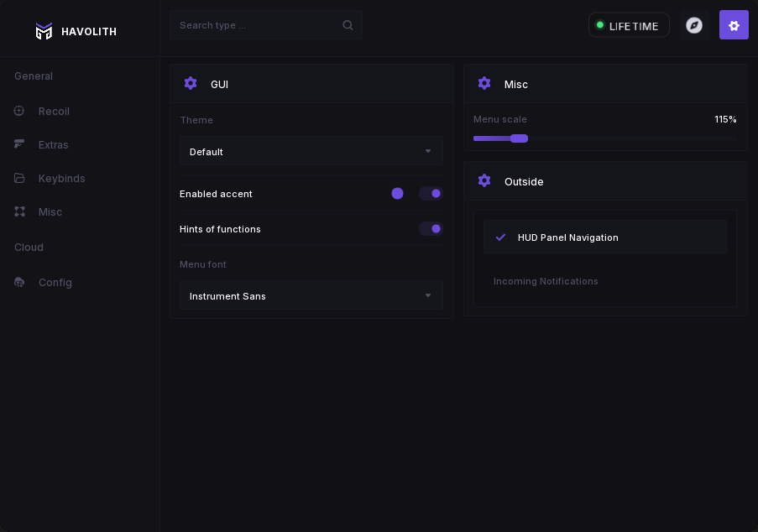
Task: Click the Menu scale slider track
Action: 604,138
